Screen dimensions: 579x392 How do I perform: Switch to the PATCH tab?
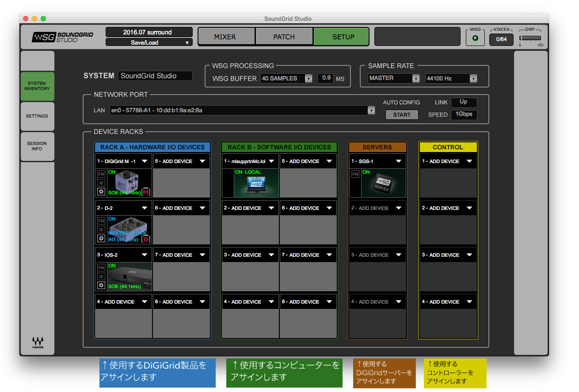284,37
